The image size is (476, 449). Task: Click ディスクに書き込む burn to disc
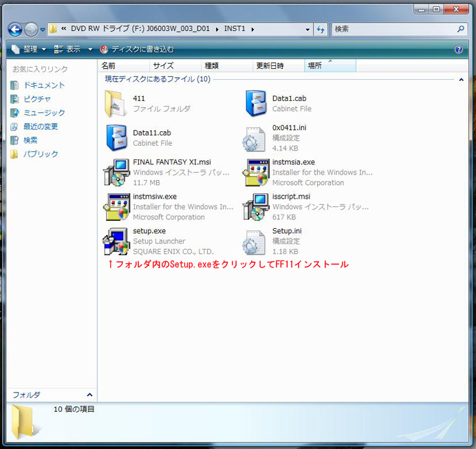coord(137,49)
